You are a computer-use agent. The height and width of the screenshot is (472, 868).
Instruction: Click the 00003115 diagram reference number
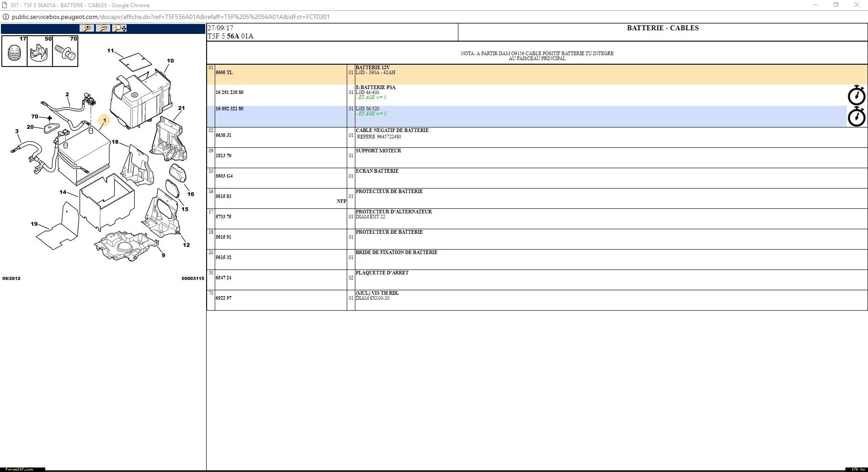click(193, 278)
